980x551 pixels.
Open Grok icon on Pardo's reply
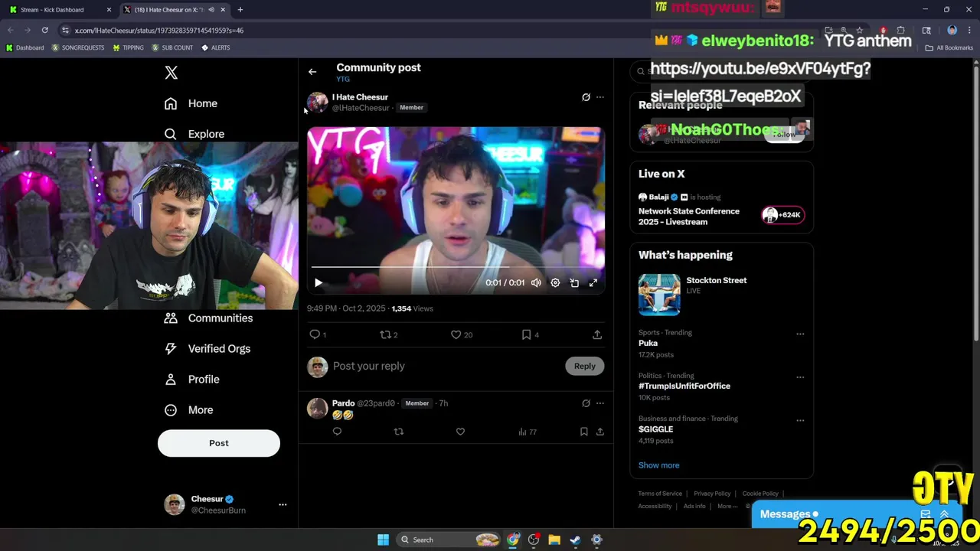click(x=586, y=403)
